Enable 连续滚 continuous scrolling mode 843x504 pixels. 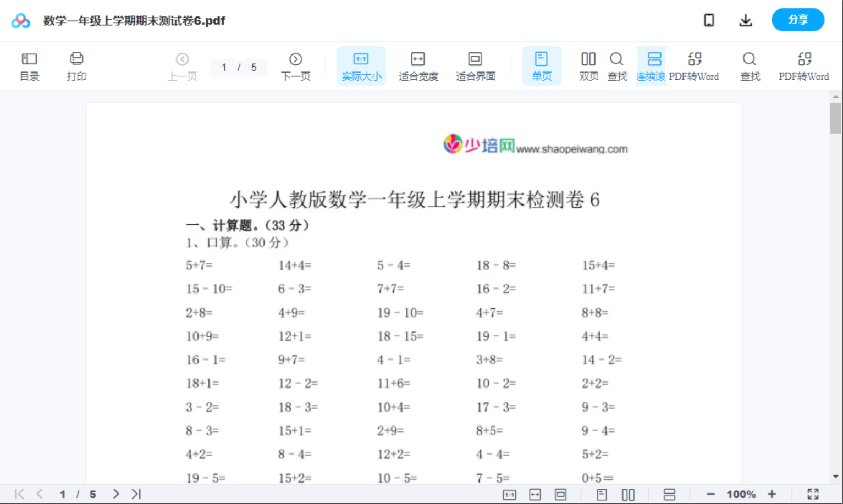pyautogui.click(x=652, y=65)
